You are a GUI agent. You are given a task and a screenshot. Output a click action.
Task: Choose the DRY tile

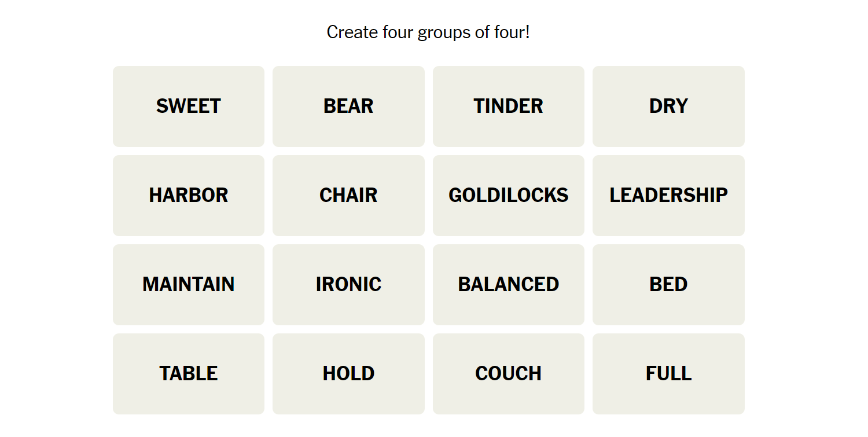pos(668,107)
